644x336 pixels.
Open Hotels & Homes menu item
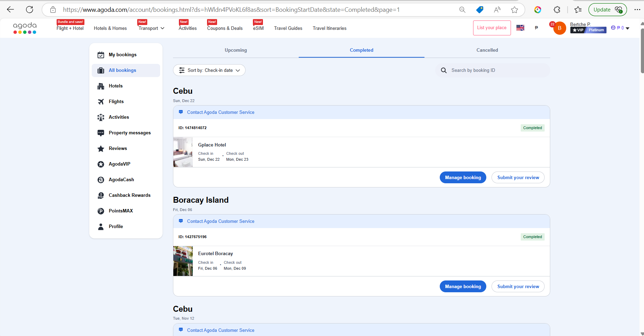tap(110, 28)
